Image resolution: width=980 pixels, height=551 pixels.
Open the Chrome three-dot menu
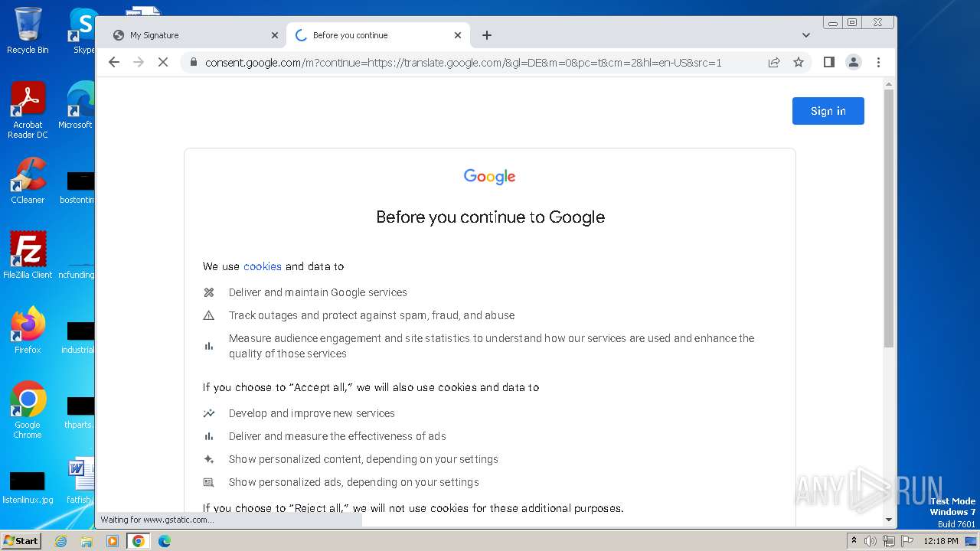(x=878, y=62)
